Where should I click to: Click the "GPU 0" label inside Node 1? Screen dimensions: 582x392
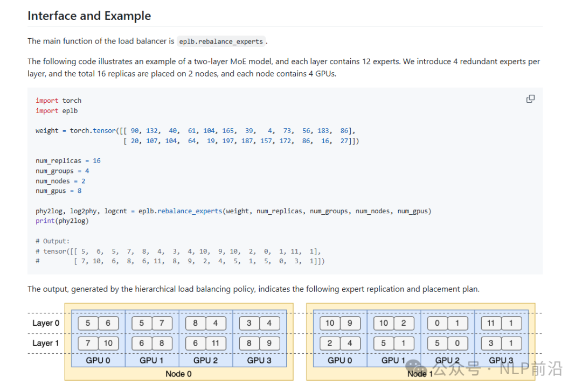pos(339,360)
